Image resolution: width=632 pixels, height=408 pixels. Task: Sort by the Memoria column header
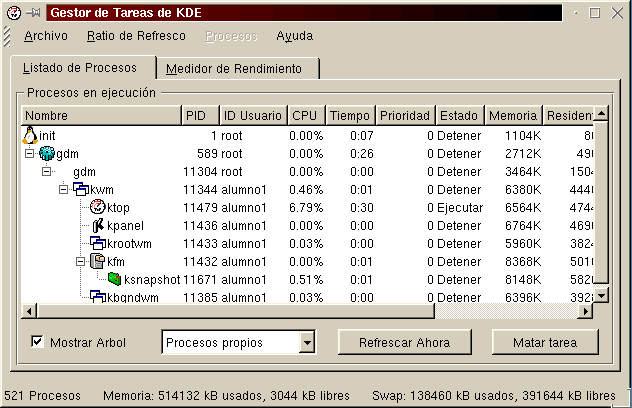(x=514, y=116)
